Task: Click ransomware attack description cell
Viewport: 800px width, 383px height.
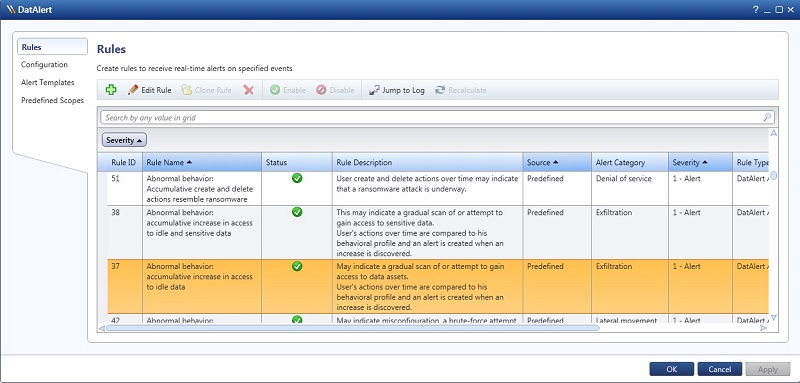Action: point(428,189)
